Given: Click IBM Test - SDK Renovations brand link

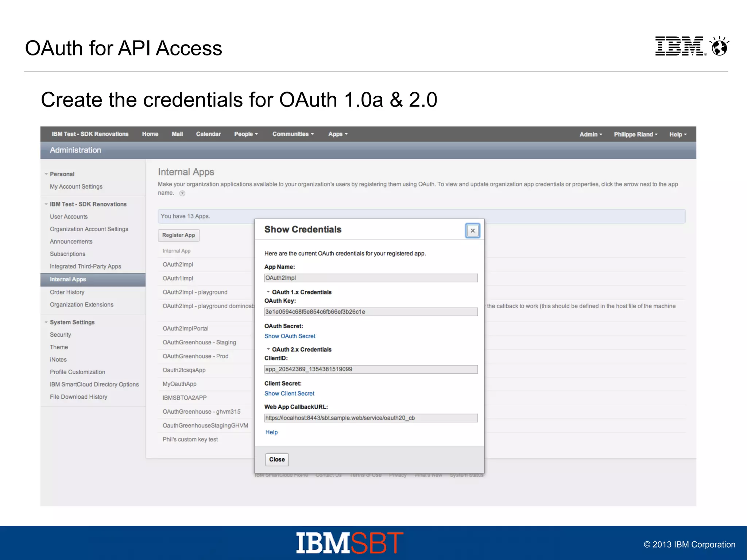Looking at the screenshot, I should [x=90, y=134].
